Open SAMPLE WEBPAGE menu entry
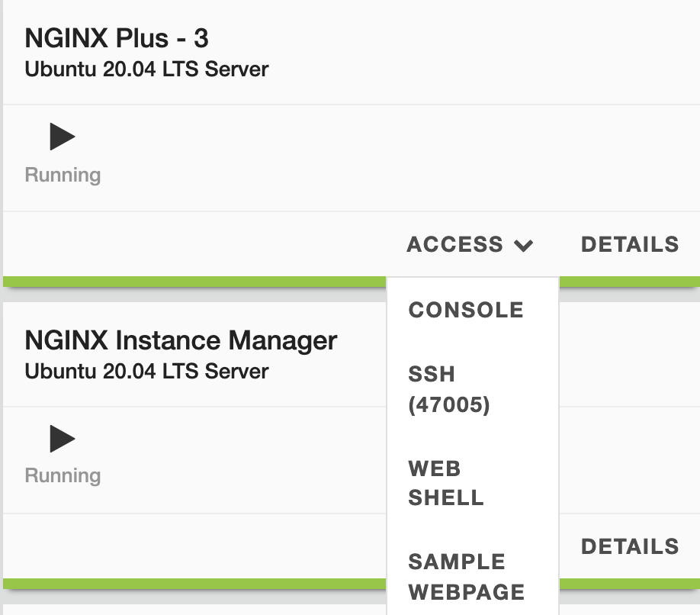700x615 pixels. (467, 577)
